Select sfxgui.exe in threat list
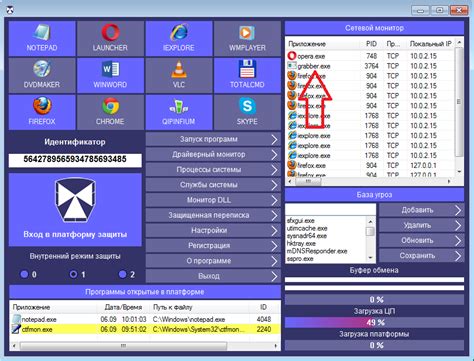474x361 pixels. point(301,221)
